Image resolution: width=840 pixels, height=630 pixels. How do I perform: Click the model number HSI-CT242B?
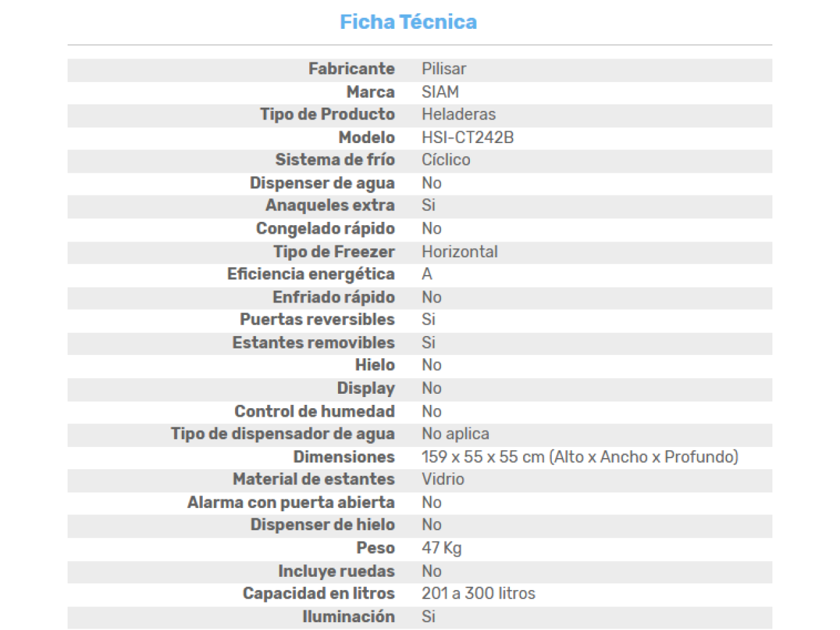468,137
